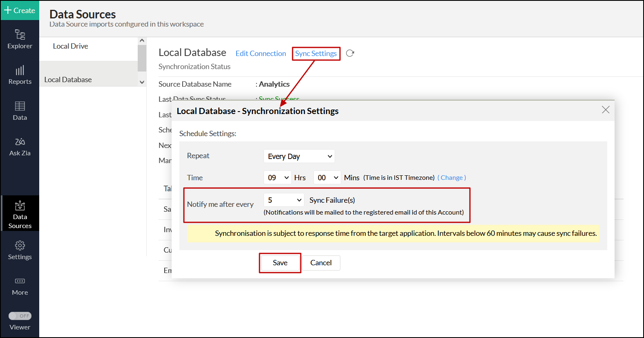Click the Edit Connection link
This screenshot has width=644, height=338.
click(x=261, y=54)
